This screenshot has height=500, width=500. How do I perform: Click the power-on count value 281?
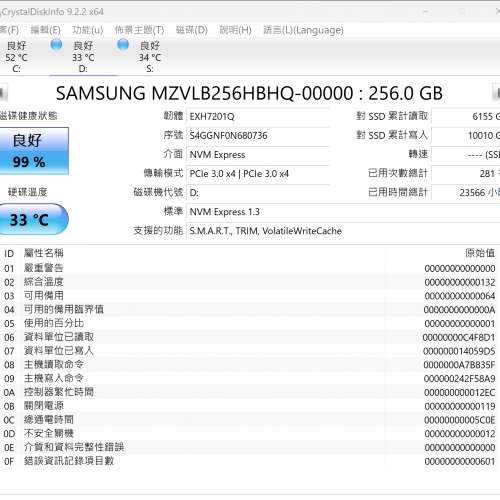click(x=466, y=174)
